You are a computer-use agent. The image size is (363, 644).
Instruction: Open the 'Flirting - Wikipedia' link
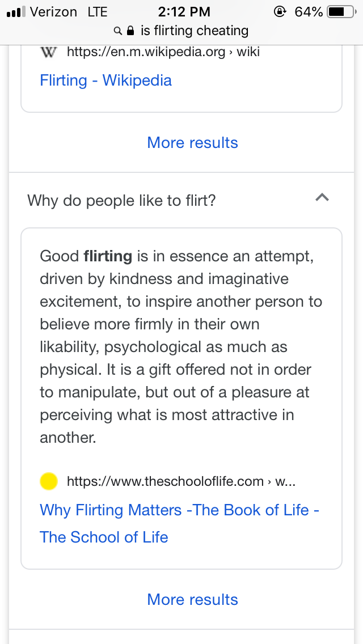point(105,80)
